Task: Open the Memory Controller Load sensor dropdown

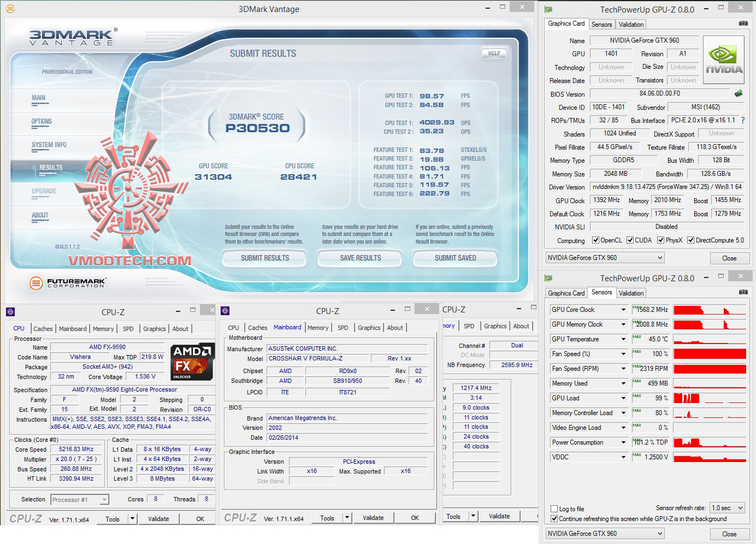Action: point(623,413)
